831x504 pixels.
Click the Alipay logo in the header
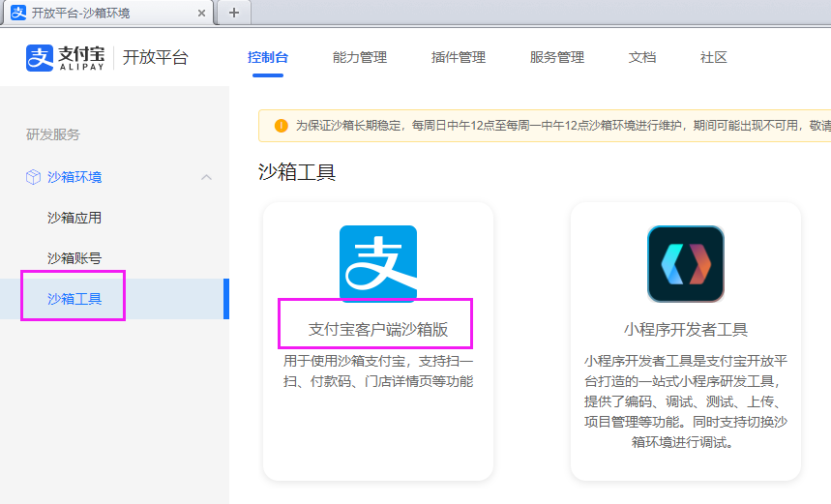click(x=65, y=58)
